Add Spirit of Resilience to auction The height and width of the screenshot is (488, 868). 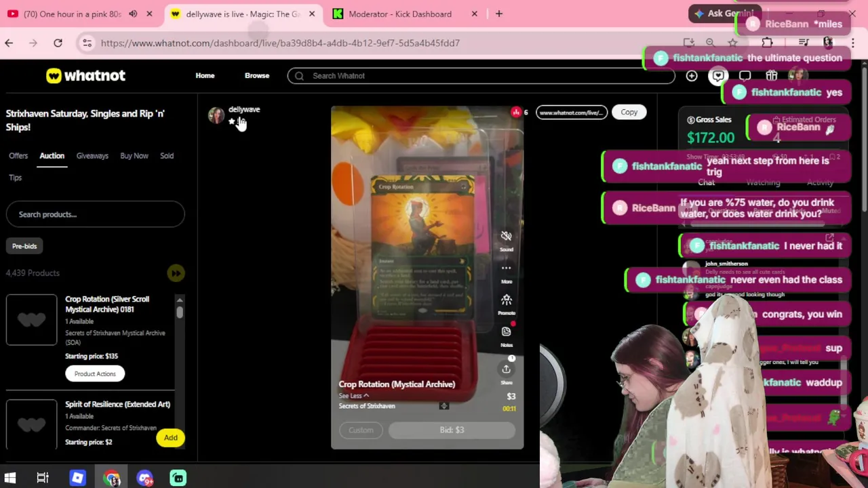point(170,438)
